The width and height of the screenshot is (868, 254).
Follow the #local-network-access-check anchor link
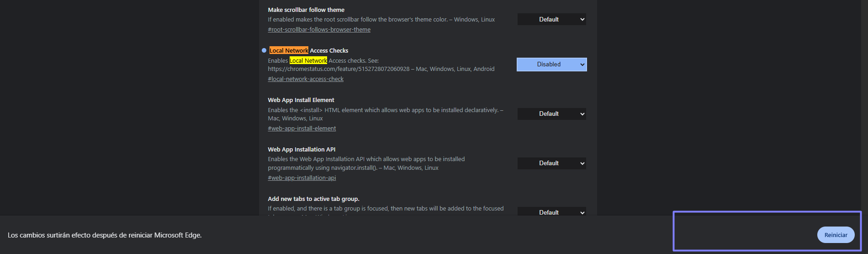tap(306, 79)
